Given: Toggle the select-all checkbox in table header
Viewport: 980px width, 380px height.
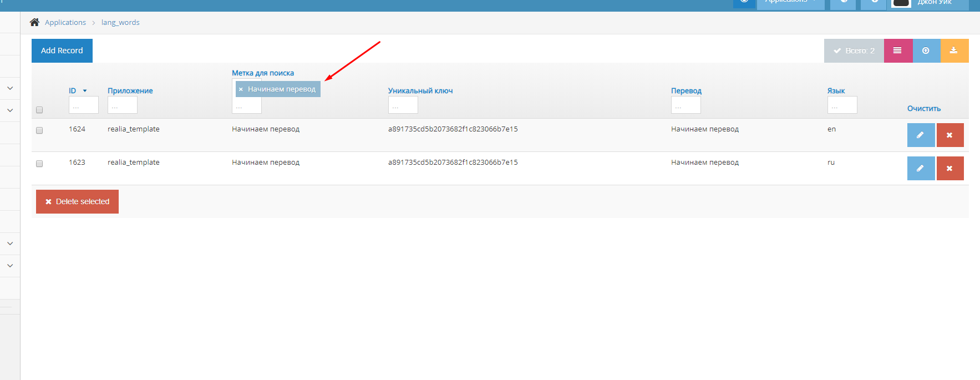Looking at the screenshot, I should click(39, 110).
